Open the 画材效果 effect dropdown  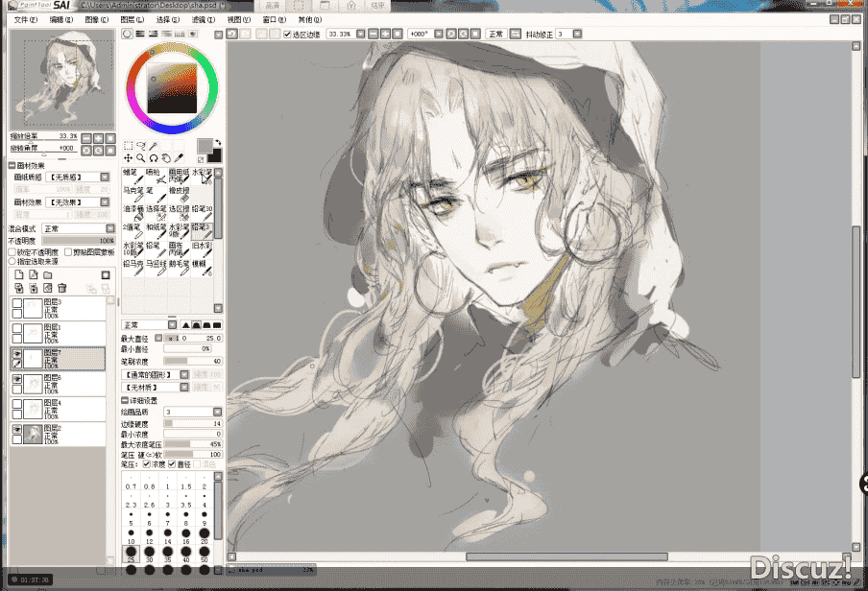click(105, 202)
